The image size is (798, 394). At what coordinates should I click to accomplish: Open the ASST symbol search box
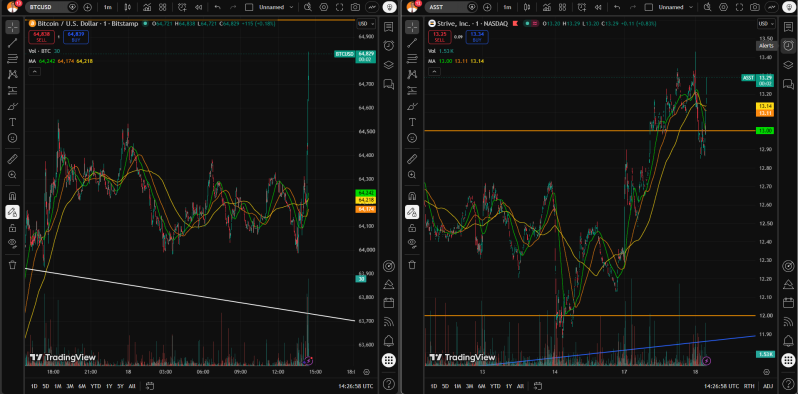tap(446, 7)
